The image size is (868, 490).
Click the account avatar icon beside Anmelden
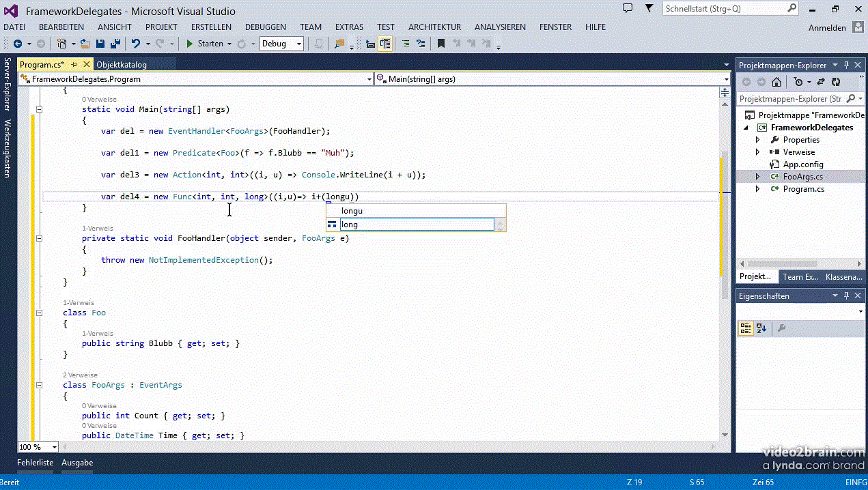(x=858, y=27)
